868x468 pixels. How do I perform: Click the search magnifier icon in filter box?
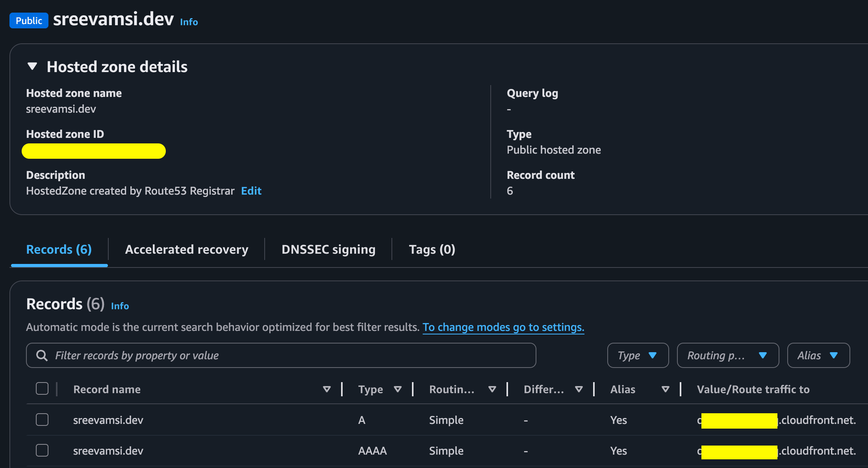click(x=42, y=355)
